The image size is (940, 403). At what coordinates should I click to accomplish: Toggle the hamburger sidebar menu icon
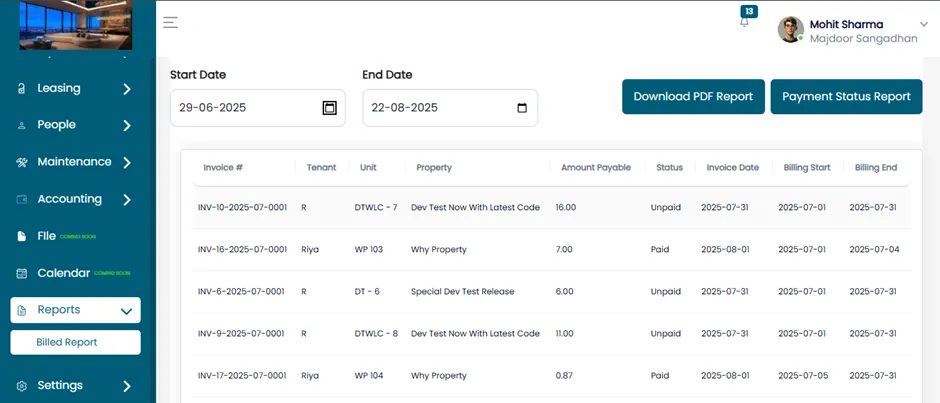tap(170, 22)
